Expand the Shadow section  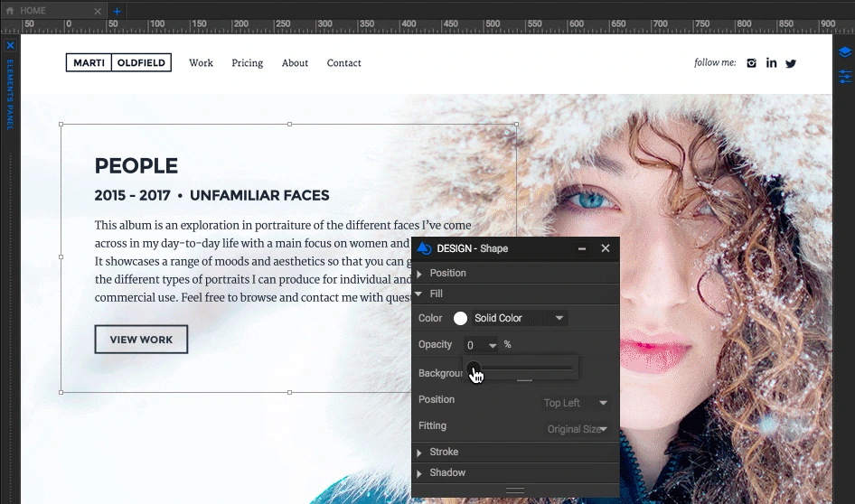[x=446, y=472]
